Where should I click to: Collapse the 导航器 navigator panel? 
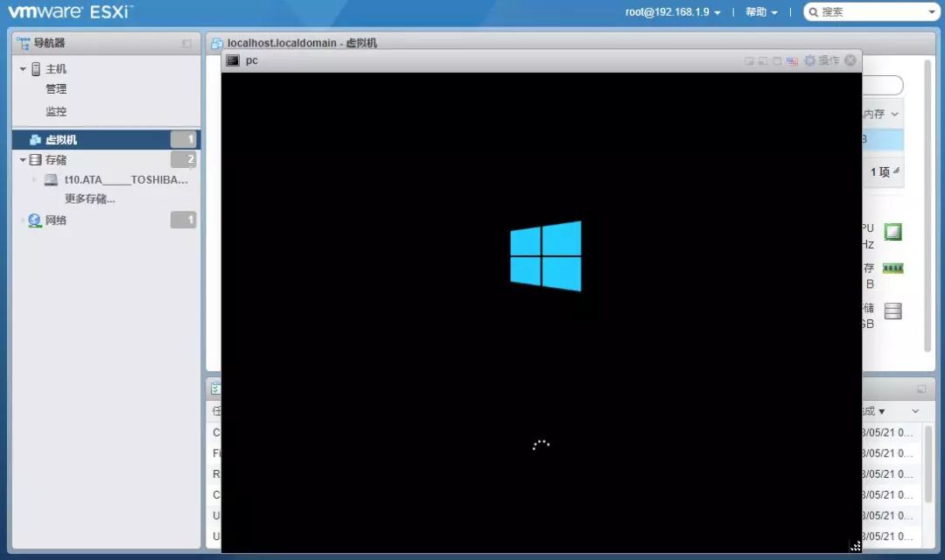tap(187, 44)
